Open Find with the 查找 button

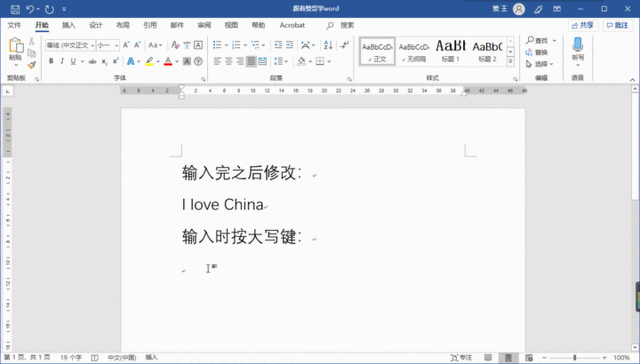537,40
